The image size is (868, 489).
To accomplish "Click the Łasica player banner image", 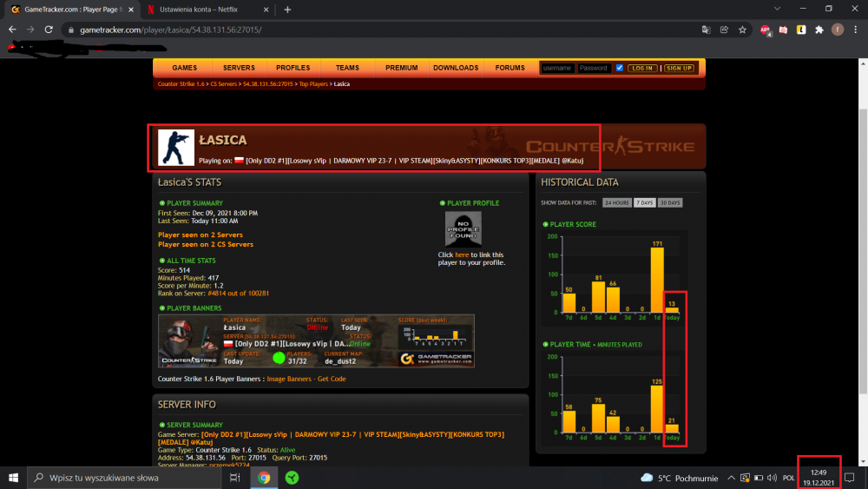I will point(316,340).
